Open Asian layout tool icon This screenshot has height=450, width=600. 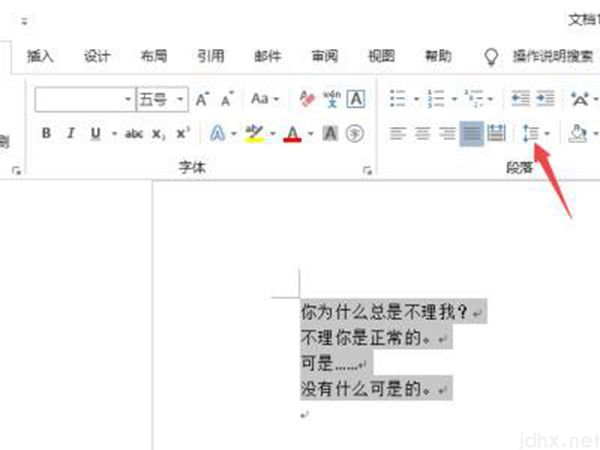(580, 99)
